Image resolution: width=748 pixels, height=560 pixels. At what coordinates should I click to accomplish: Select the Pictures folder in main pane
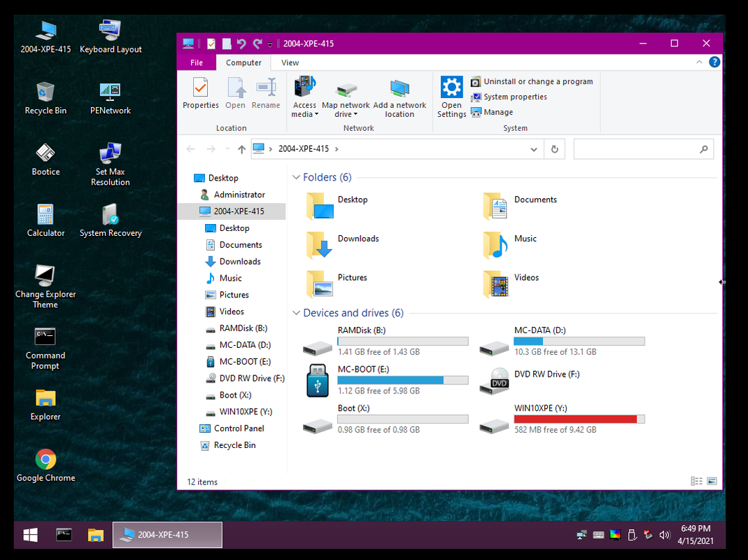pyautogui.click(x=337, y=284)
